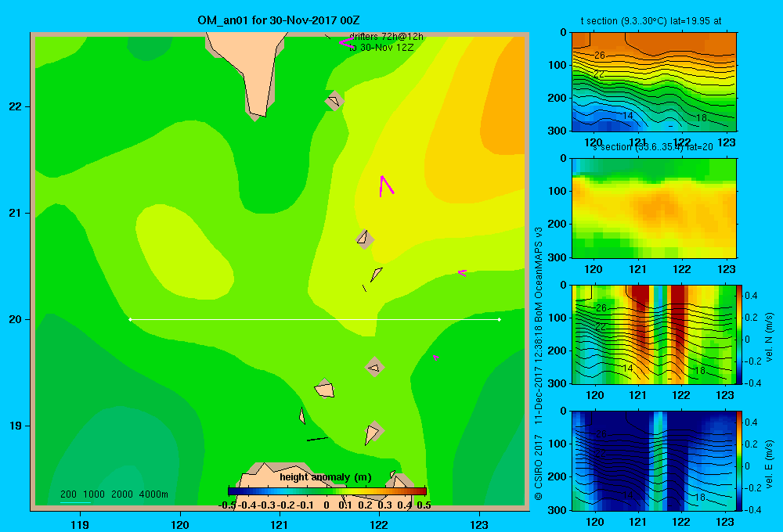Click the 'vel. N (m/s)' axis label

point(769,337)
